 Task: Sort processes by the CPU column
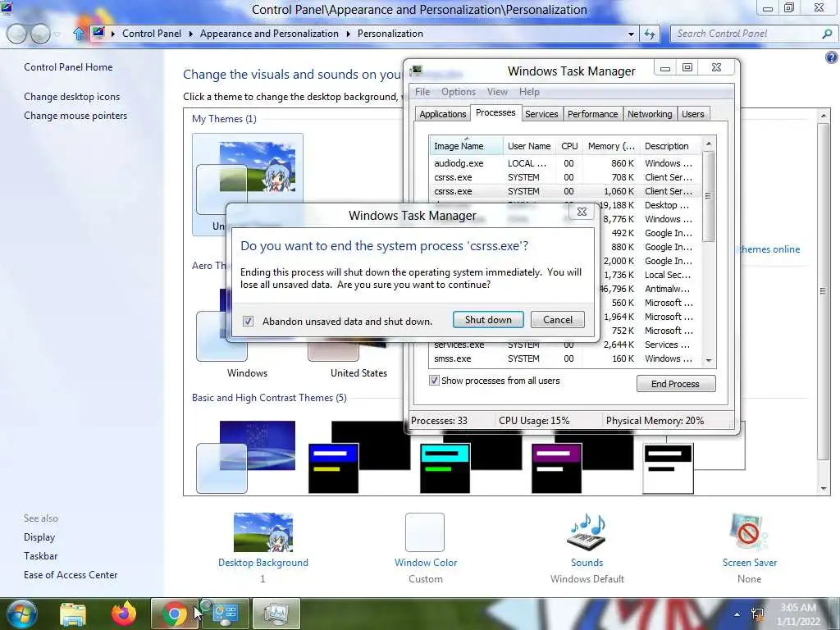coord(569,146)
